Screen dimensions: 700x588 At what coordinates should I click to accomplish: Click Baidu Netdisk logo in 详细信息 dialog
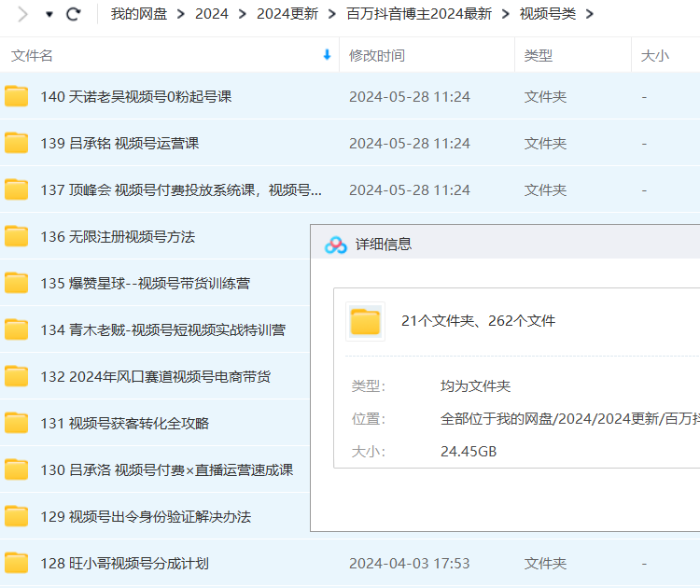[x=336, y=245]
